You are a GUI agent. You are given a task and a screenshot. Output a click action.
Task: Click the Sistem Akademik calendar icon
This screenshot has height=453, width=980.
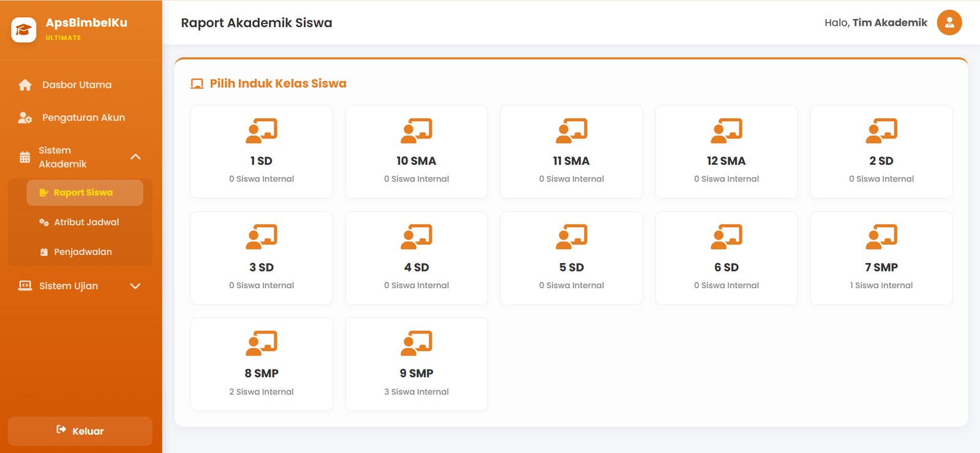[x=24, y=157]
